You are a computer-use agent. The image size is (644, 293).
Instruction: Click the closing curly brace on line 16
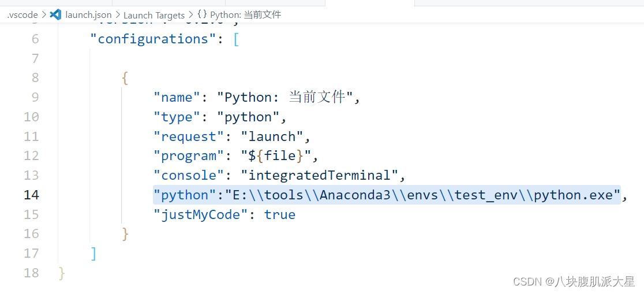click(x=125, y=234)
